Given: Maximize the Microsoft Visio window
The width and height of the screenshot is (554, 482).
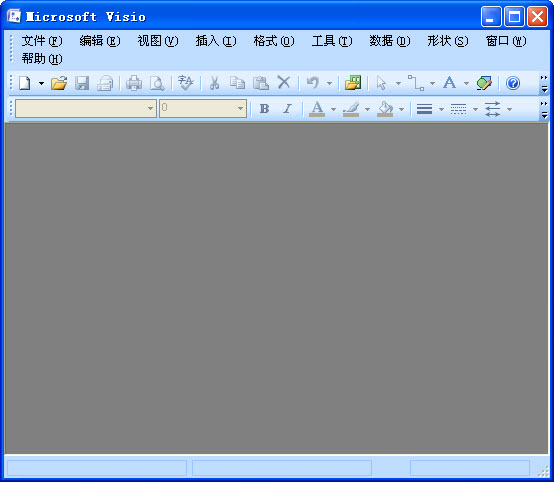Looking at the screenshot, I should (514, 16).
